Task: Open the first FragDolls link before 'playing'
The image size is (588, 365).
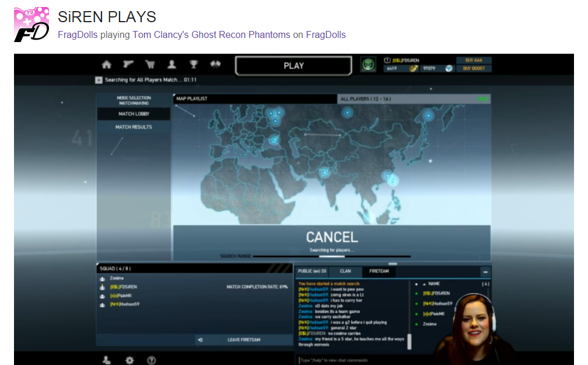Action: tap(78, 35)
